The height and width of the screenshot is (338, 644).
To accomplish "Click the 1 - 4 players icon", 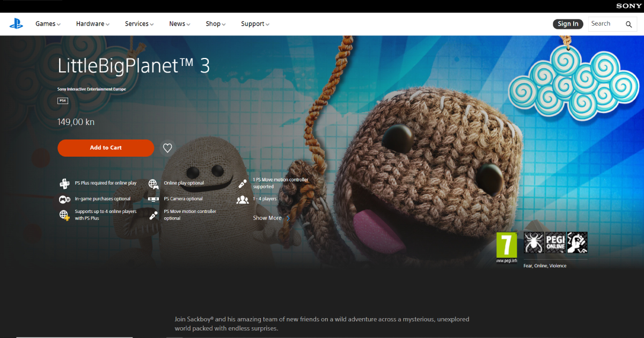I will [243, 199].
